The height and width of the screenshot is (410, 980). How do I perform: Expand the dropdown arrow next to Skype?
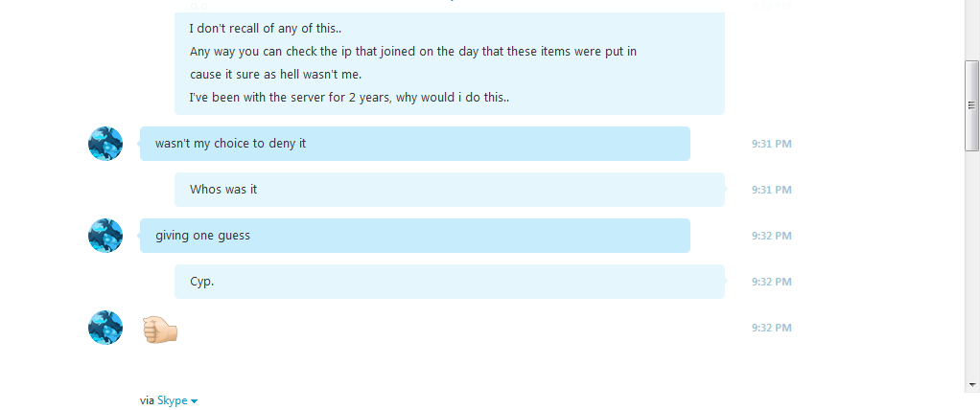click(x=195, y=401)
